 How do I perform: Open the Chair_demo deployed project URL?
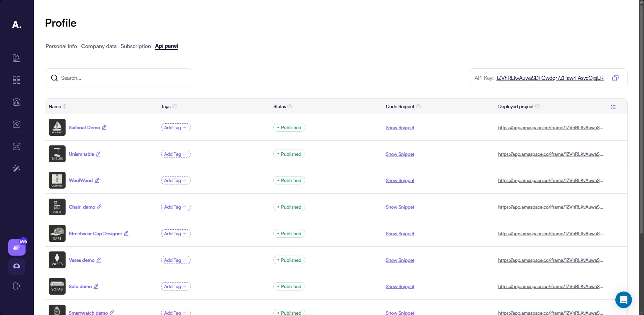(x=550, y=207)
